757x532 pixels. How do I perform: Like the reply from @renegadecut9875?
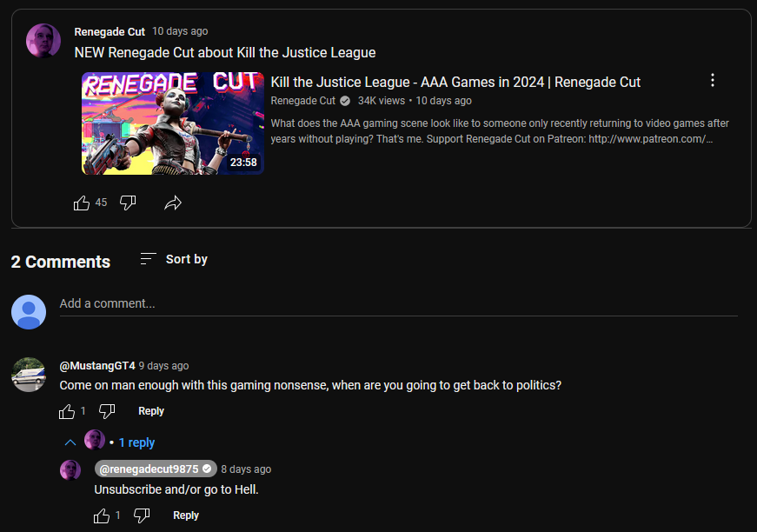click(x=102, y=516)
